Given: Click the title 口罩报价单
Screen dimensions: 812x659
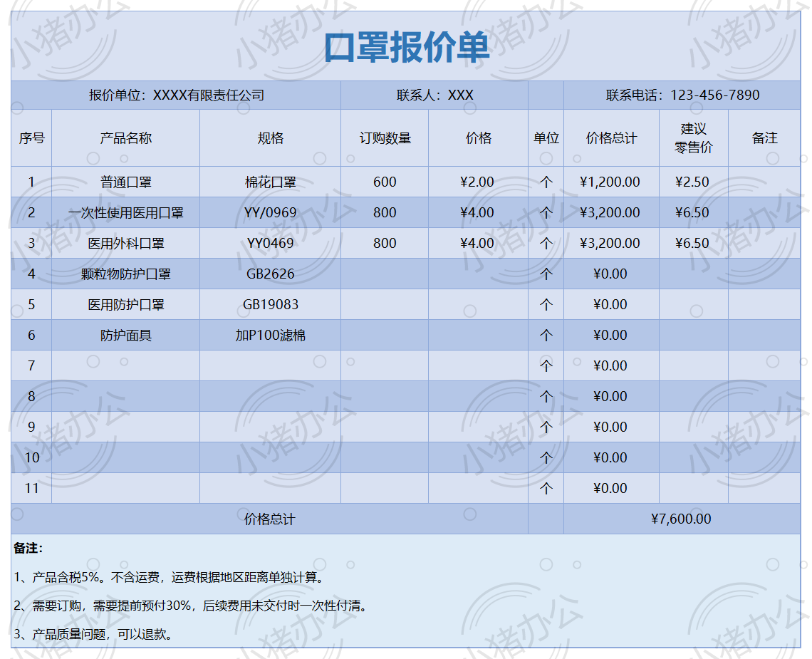Looking at the screenshot, I should (x=407, y=47).
